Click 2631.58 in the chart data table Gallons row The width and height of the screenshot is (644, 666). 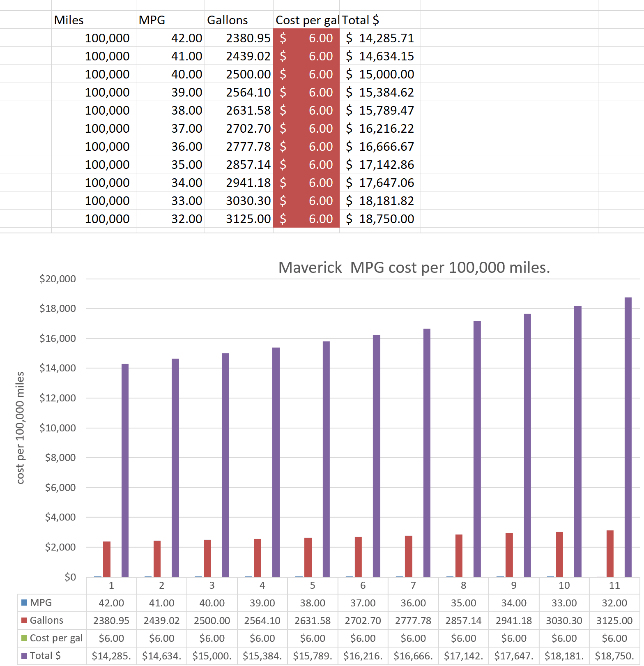(313, 621)
